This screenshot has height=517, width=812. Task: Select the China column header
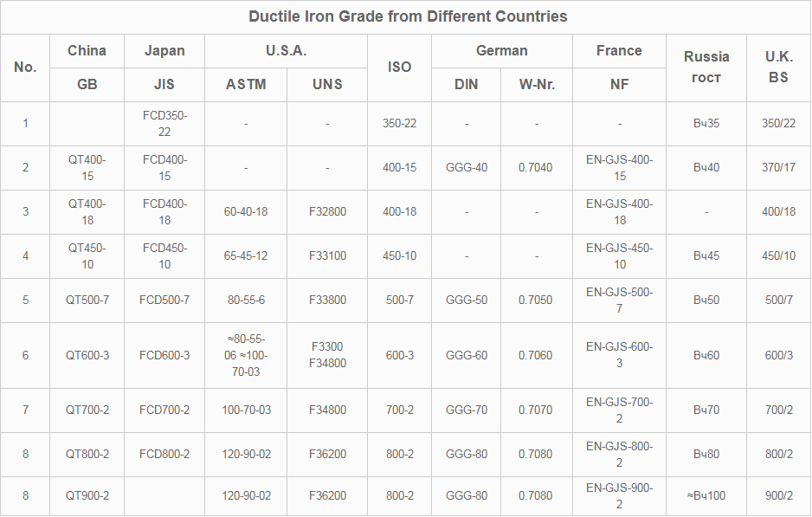[87, 50]
